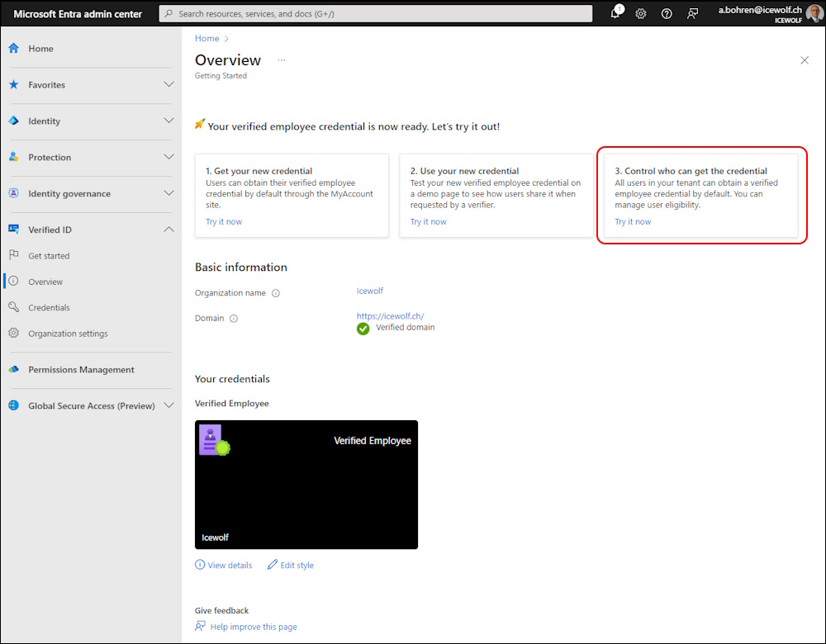Click the Favorites star icon

pyautogui.click(x=14, y=84)
